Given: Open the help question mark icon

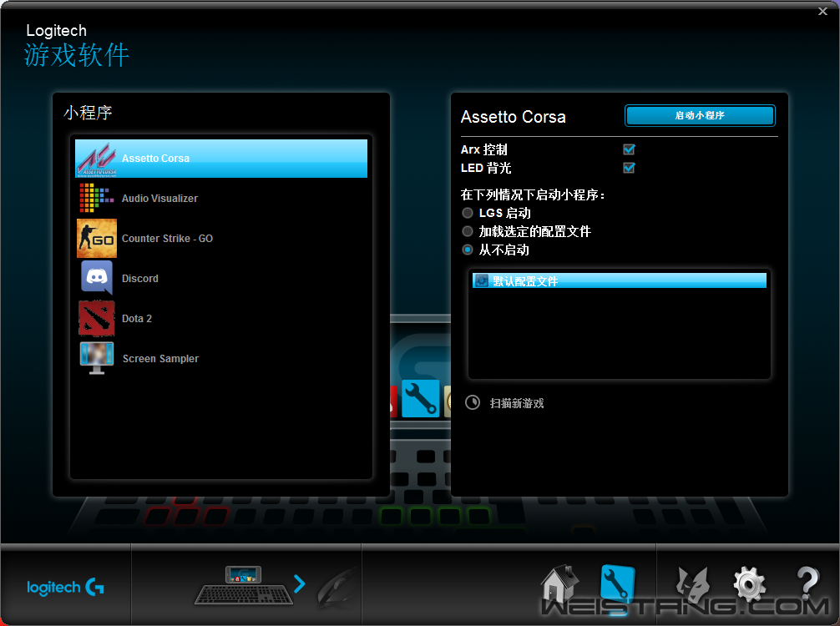Looking at the screenshot, I should click(807, 583).
